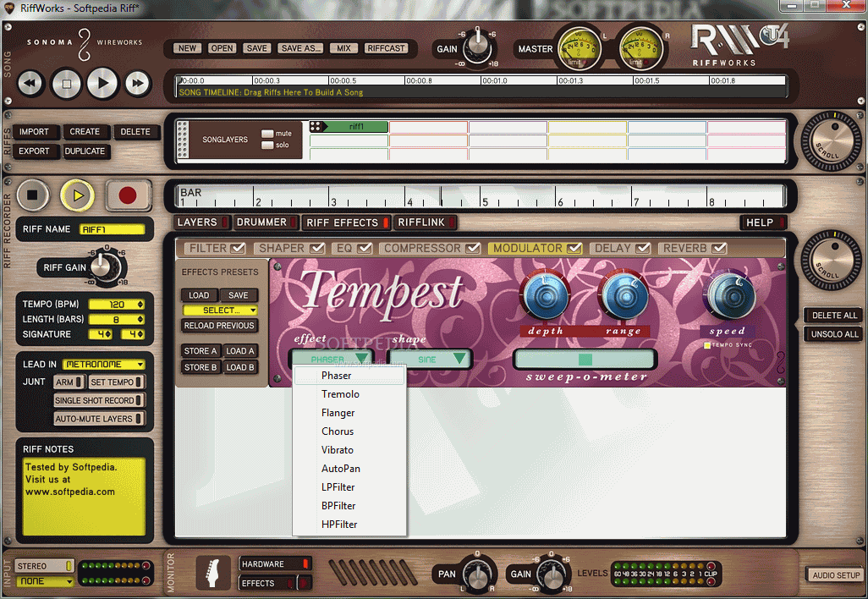The height and width of the screenshot is (599, 868).
Task: Turn the Tempest depth knob
Action: point(545,296)
